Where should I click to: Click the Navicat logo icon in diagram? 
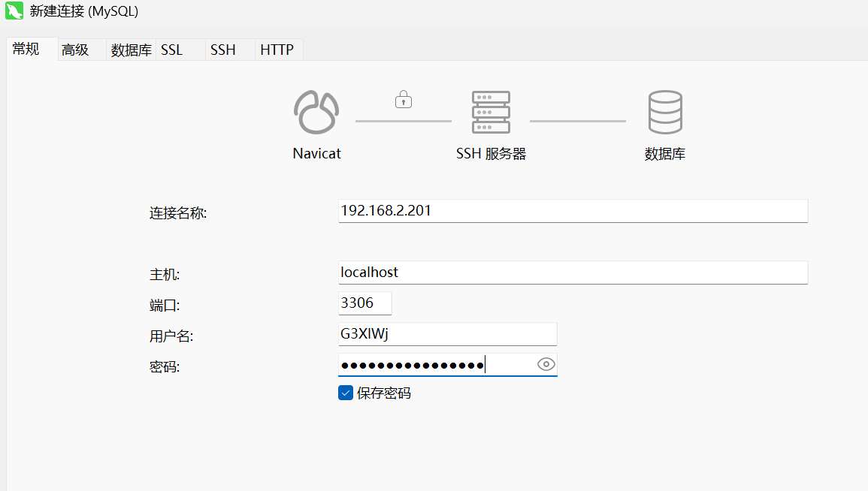(x=316, y=113)
